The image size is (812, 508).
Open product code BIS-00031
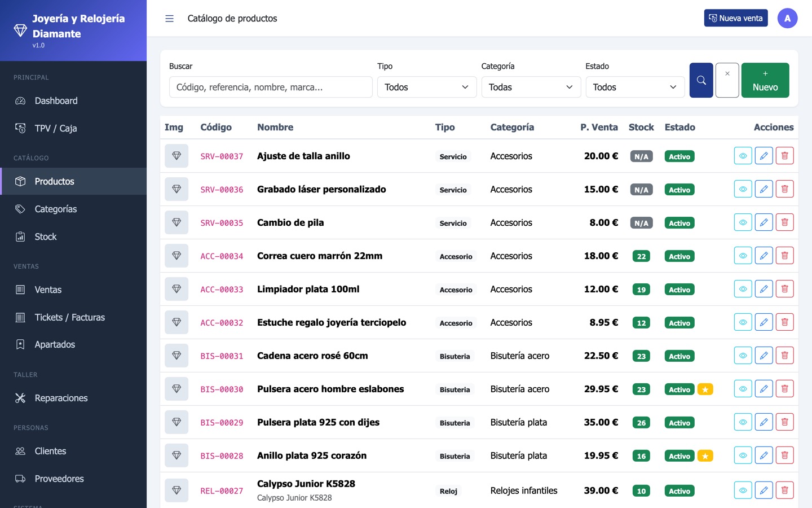222,356
